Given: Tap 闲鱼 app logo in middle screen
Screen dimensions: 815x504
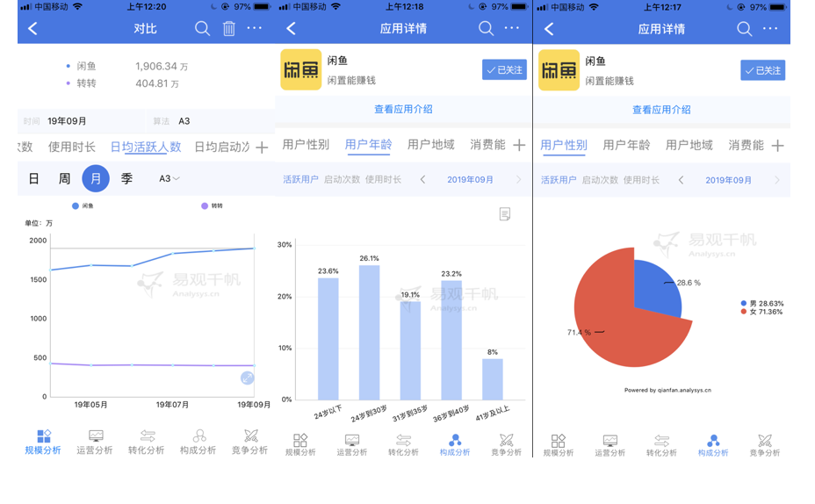Looking at the screenshot, I should pyautogui.click(x=301, y=69).
